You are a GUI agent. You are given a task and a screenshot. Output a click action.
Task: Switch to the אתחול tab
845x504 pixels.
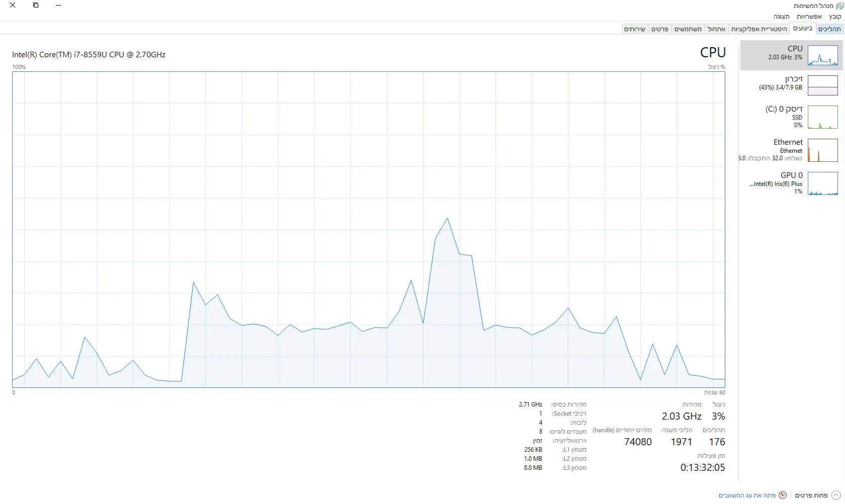[716, 29]
